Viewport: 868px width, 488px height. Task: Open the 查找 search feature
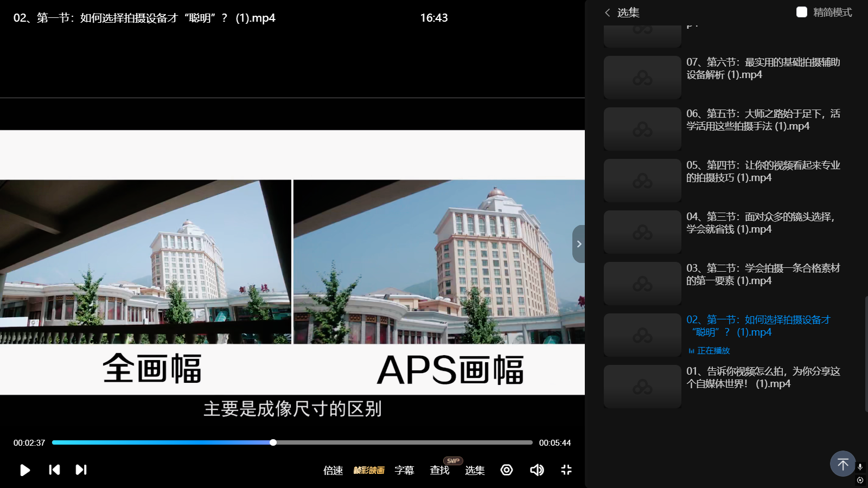pyautogui.click(x=439, y=470)
